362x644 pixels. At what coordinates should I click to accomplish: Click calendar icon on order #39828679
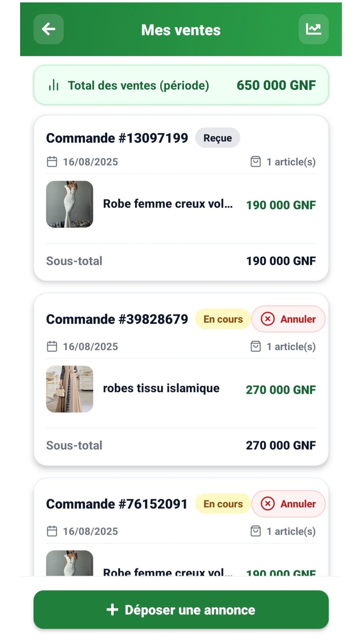tap(52, 346)
